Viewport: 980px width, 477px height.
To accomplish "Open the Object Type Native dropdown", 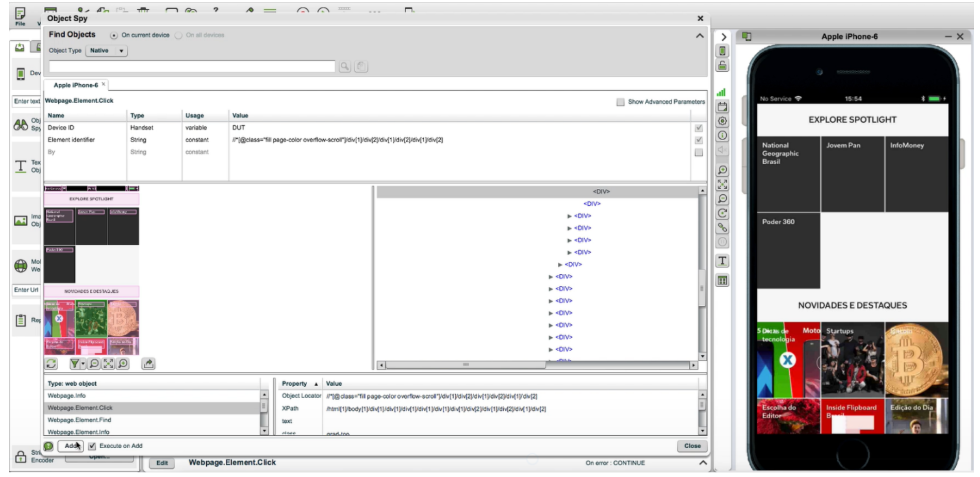I will pyautogui.click(x=106, y=51).
